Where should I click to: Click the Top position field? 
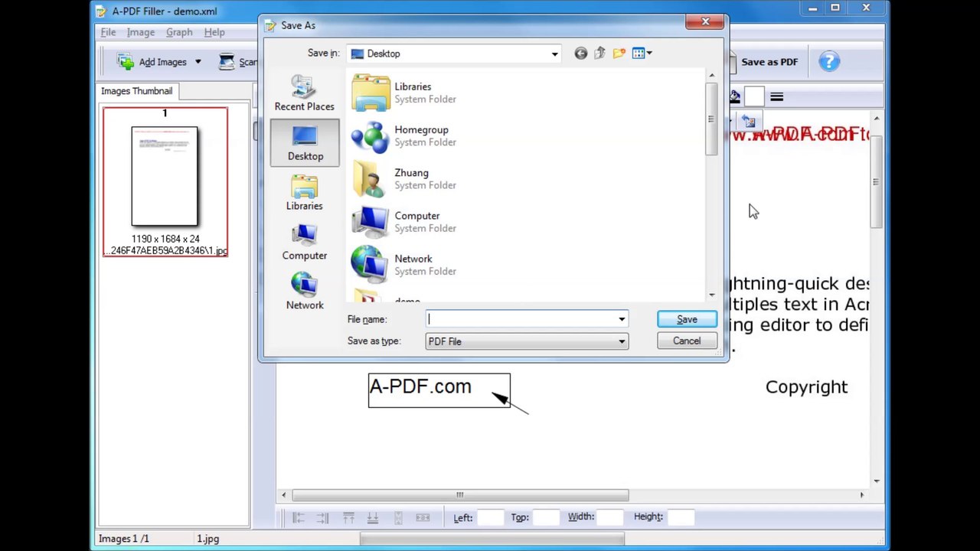coord(547,518)
